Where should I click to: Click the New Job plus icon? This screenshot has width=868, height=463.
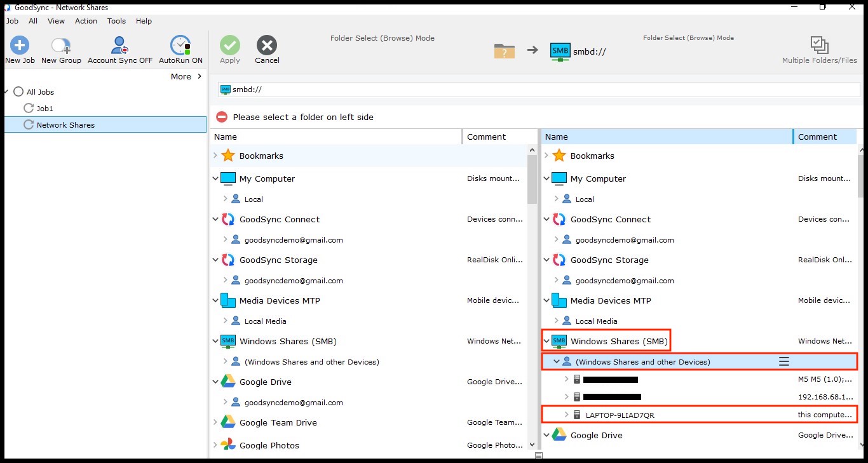(20, 46)
